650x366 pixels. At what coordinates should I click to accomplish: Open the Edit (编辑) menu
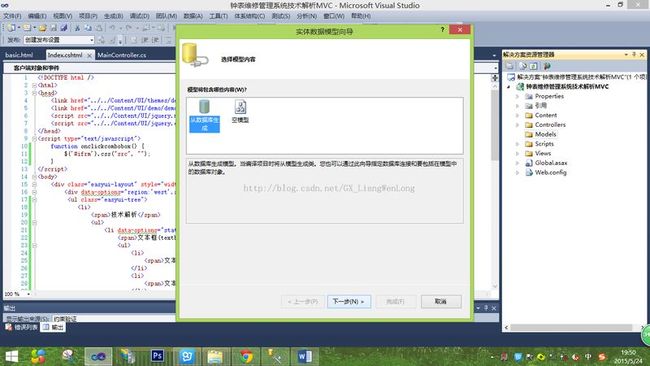click(x=37, y=16)
